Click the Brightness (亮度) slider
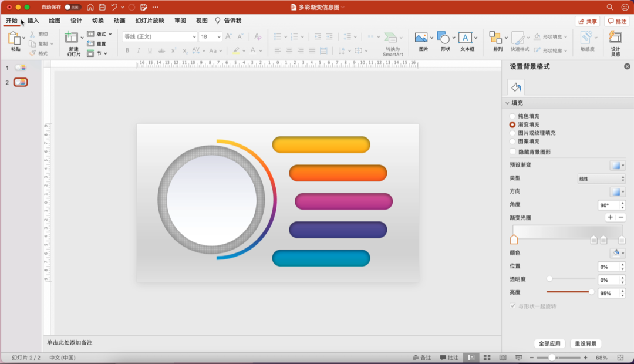 tap(569, 292)
